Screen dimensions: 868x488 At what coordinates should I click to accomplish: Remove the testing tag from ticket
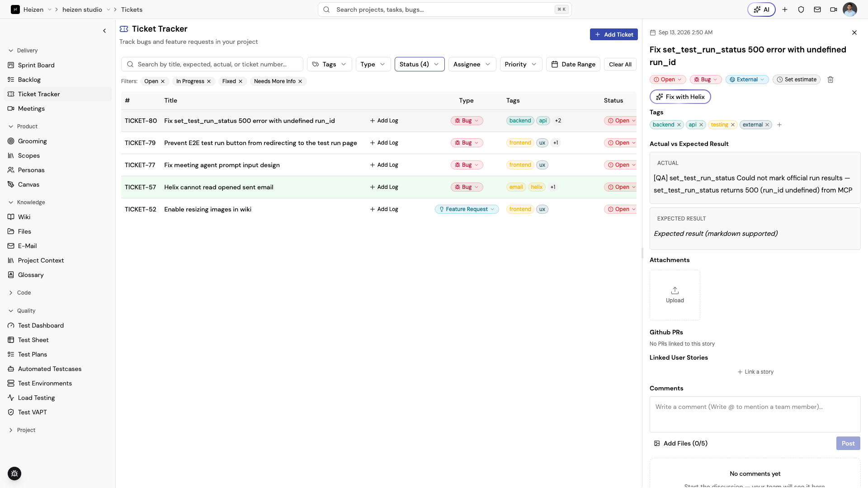[x=733, y=125]
